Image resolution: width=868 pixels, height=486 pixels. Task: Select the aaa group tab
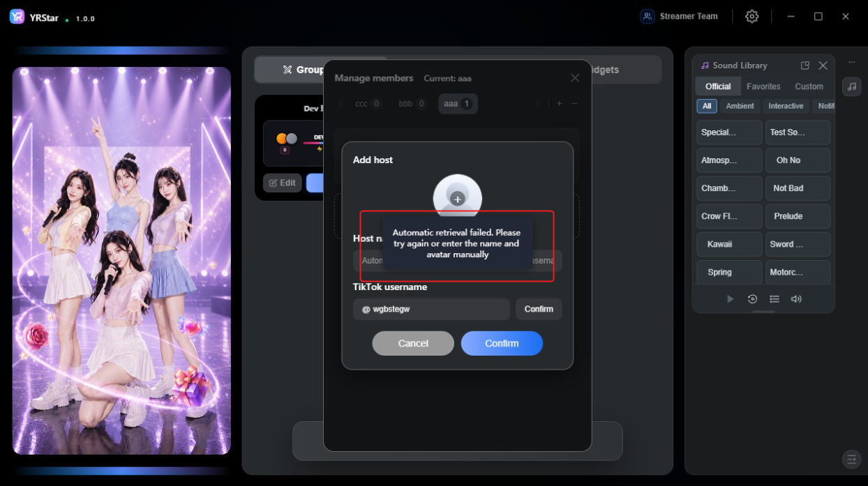[x=458, y=104]
